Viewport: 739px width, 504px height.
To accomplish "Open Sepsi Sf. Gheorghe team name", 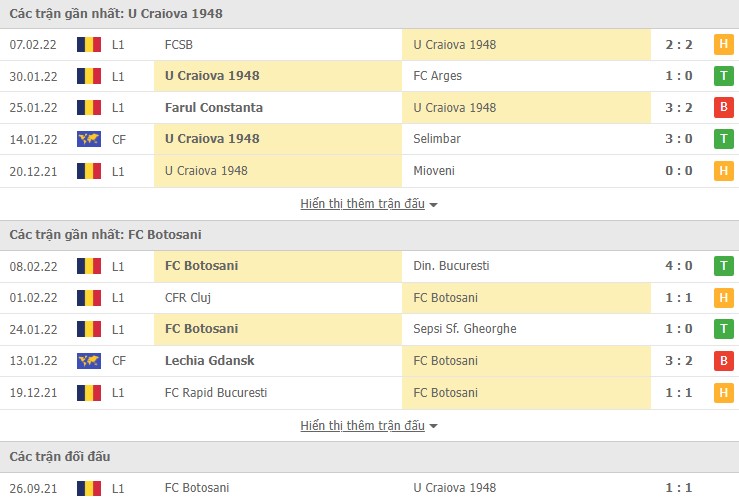I will coord(465,329).
